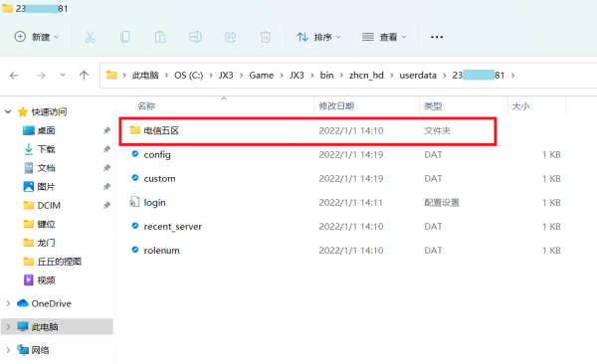Unpin 下载 via its pin icon

[106, 149]
